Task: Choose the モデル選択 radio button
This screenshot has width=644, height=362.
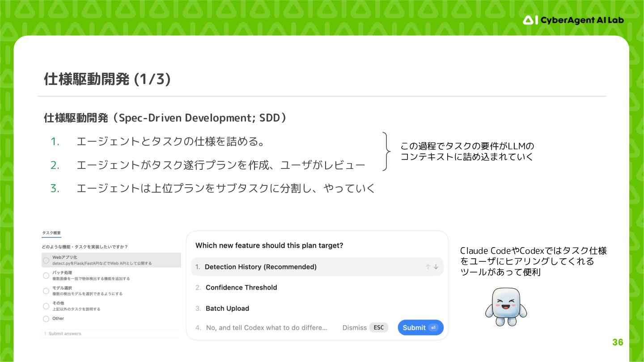Action: (x=46, y=291)
